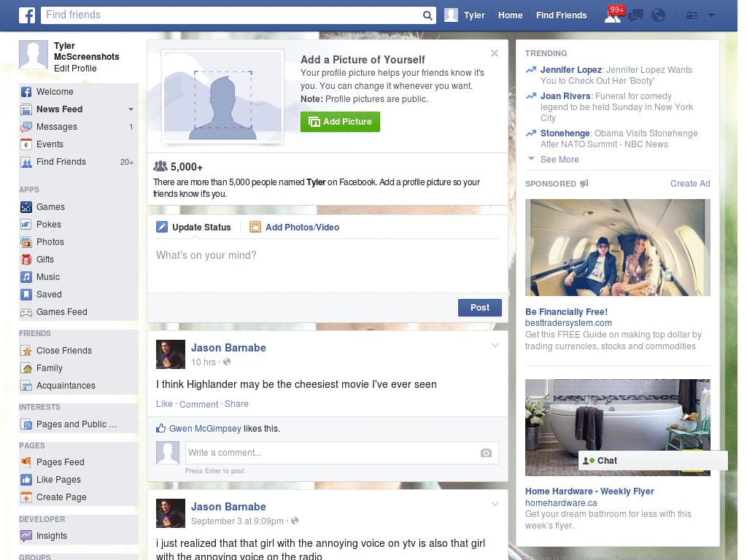Click Create Ad link
Image resolution: width=747 pixels, height=560 pixels.
pos(690,184)
